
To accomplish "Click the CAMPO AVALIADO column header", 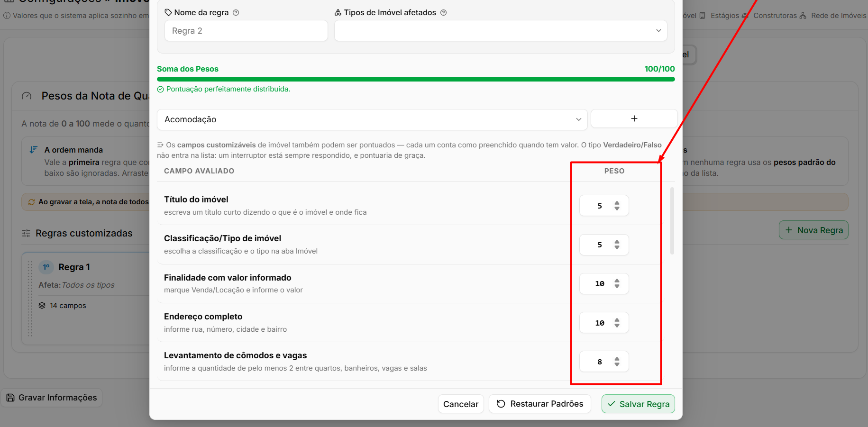I will (x=199, y=171).
